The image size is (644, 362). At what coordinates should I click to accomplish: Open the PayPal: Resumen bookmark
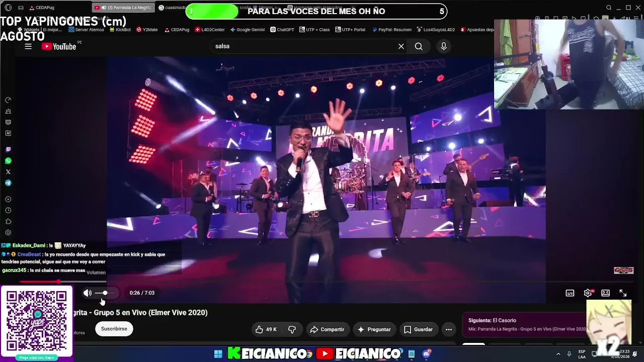coord(391,30)
